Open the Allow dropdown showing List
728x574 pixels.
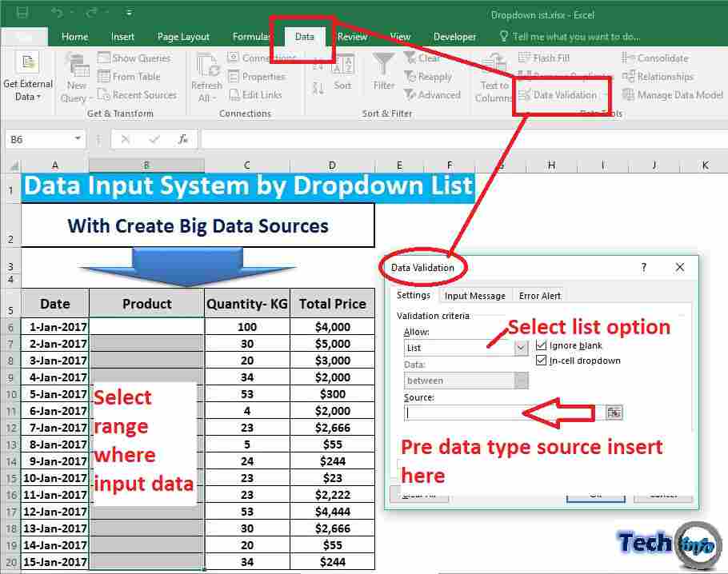pos(520,348)
